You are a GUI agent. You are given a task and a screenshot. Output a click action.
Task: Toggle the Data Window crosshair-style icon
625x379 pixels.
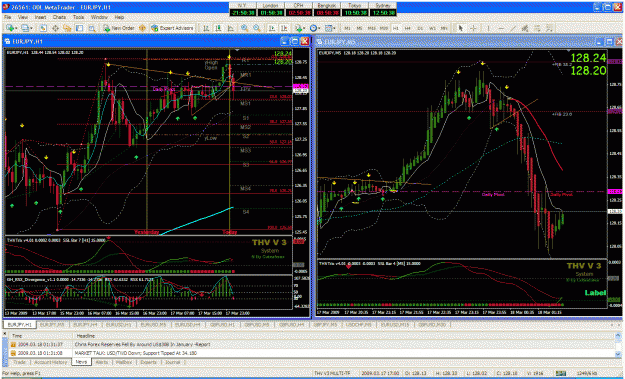click(x=55, y=28)
